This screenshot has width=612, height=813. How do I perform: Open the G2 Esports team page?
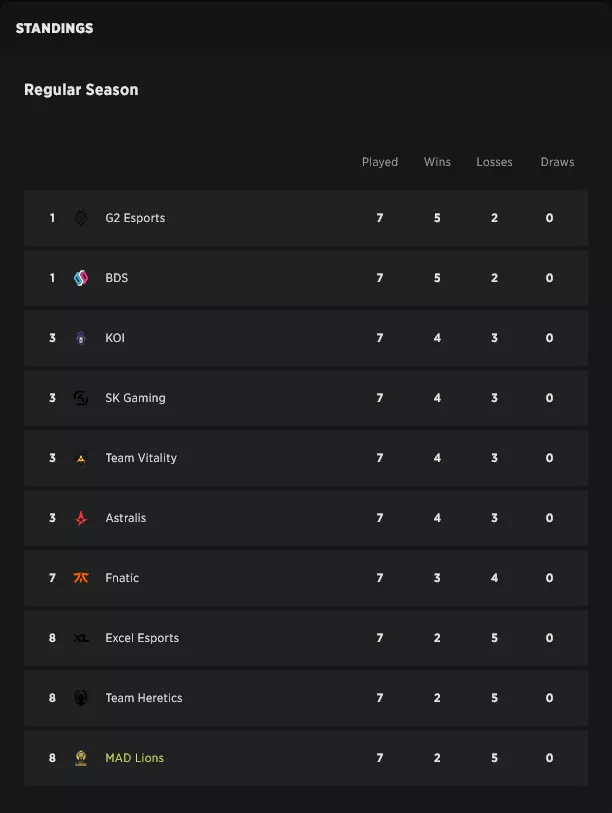point(136,218)
